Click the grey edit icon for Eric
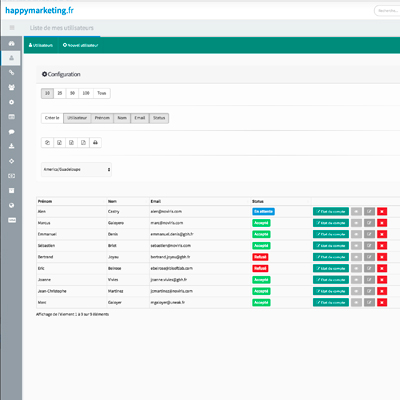Image resolution: width=400 pixels, height=400 pixels. [x=369, y=268]
